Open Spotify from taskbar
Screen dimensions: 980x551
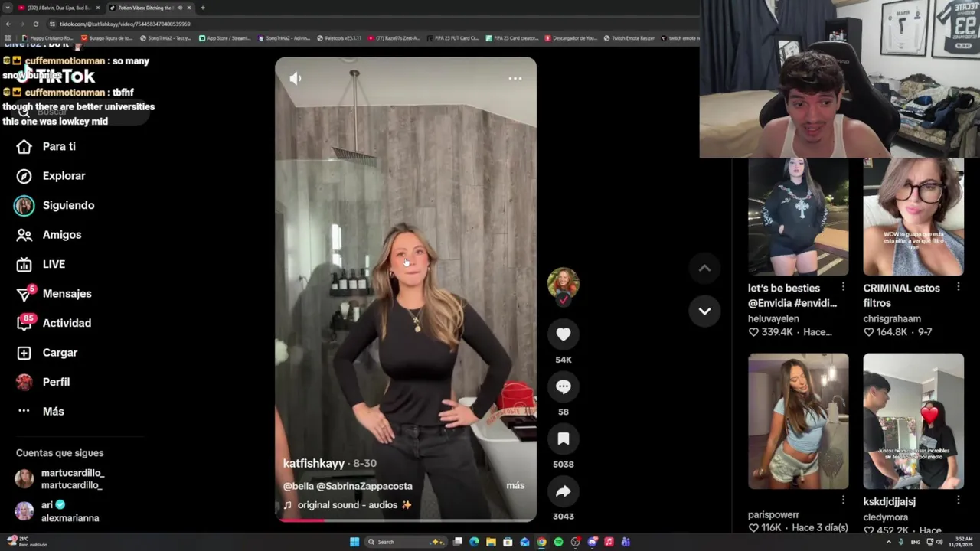[x=558, y=542]
